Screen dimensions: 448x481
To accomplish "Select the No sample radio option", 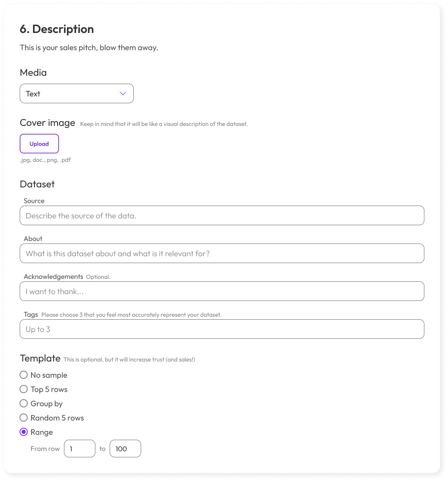I will point(24,375).
